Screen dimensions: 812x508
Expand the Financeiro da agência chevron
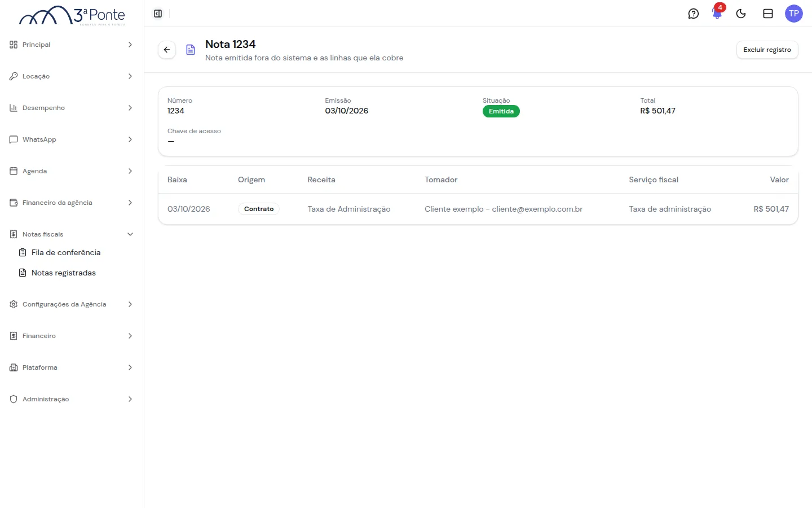tap(130, 203)
